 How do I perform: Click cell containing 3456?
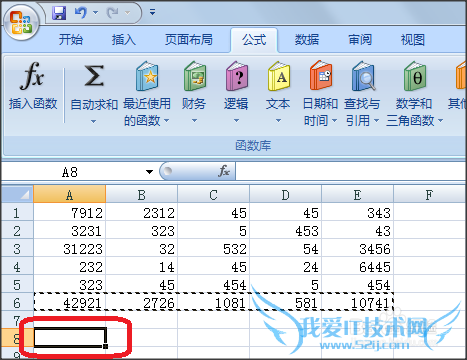click(357, 249)
